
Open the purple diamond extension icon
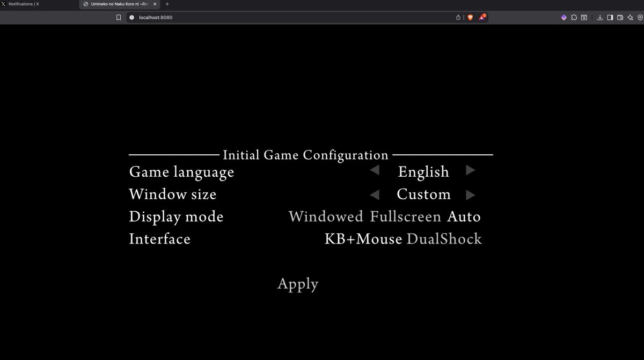[563, 17]
